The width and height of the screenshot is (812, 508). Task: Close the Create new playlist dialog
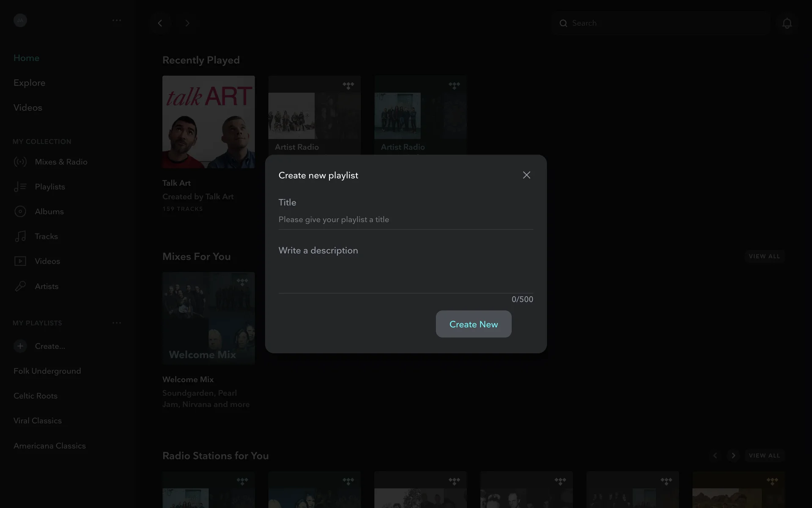coord(526,175)
